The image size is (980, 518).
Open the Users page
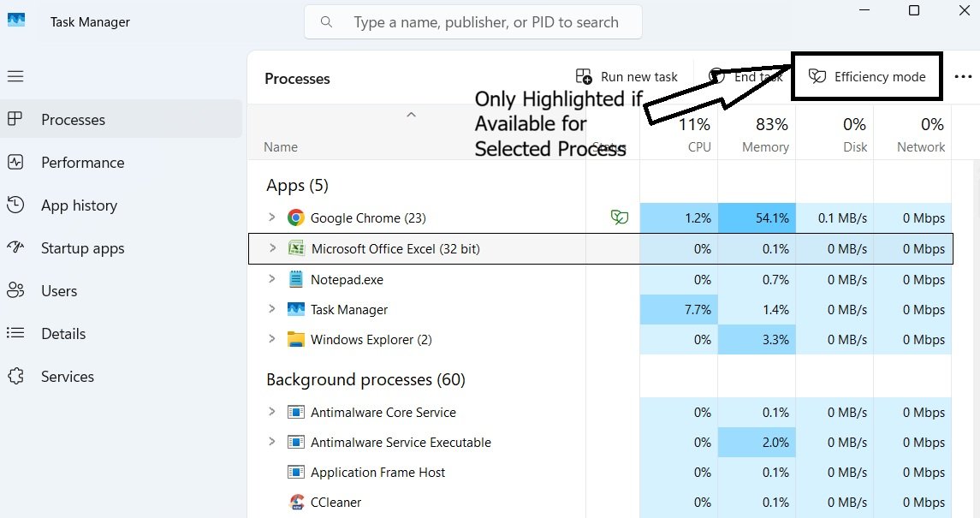[x=122, y=290]
